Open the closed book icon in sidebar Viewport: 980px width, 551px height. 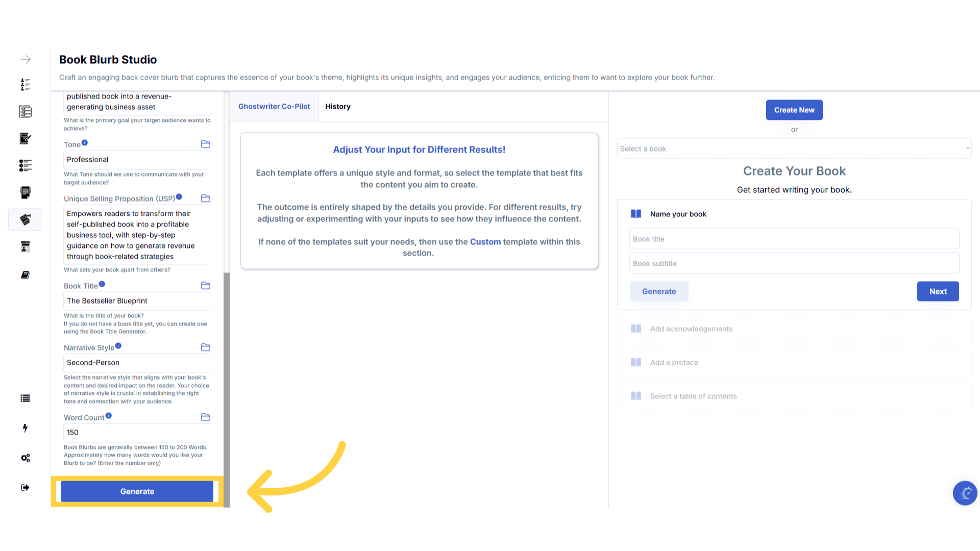pyautogui.click(x=26, y=275)
